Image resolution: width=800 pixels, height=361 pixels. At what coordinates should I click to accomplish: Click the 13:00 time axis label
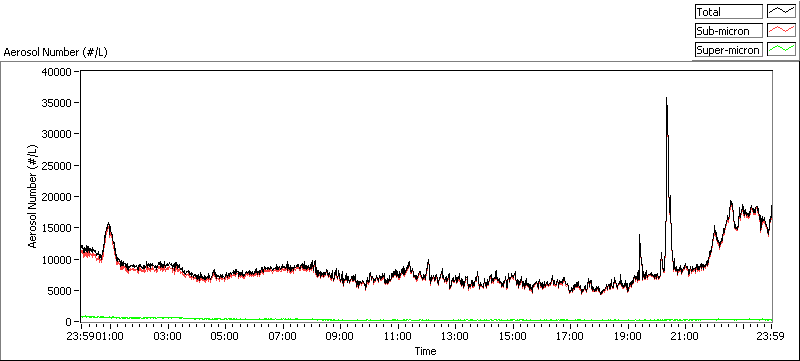tap(455, 336)
